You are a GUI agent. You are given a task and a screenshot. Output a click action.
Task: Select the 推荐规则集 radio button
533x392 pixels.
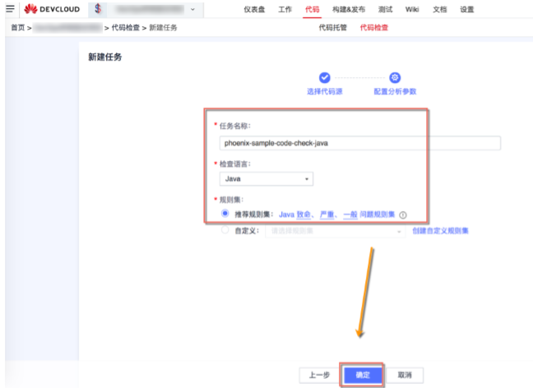click(225, 214)
